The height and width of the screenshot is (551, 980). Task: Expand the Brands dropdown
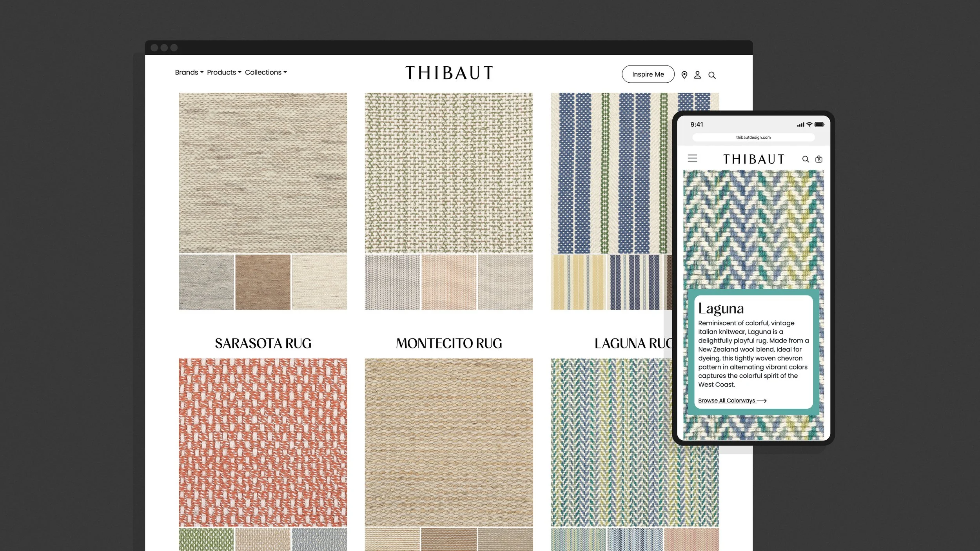click(x=189, y=72)
